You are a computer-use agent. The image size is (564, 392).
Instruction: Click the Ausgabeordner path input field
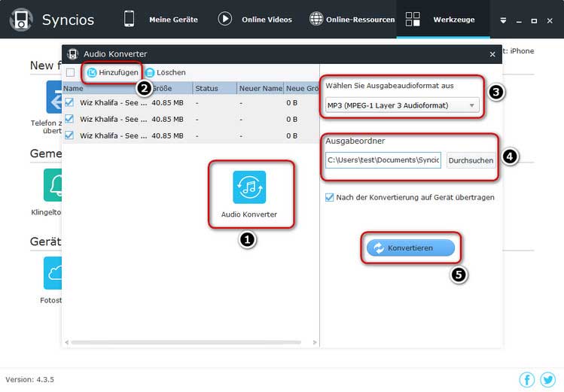pyautogui.click(x=383, y=160)
